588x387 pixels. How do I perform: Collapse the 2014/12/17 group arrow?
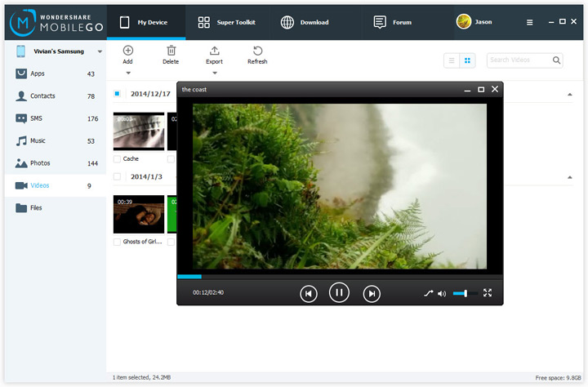[x=570, y=95]
